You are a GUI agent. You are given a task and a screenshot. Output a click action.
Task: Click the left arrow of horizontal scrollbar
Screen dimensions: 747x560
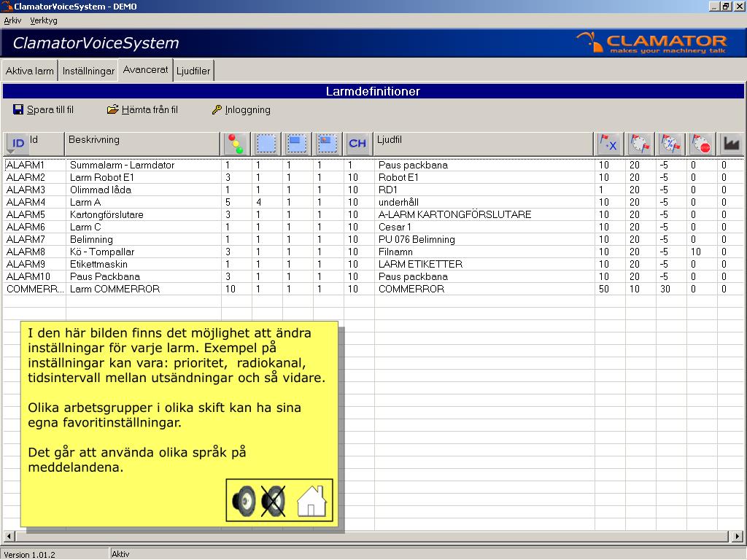9,536
